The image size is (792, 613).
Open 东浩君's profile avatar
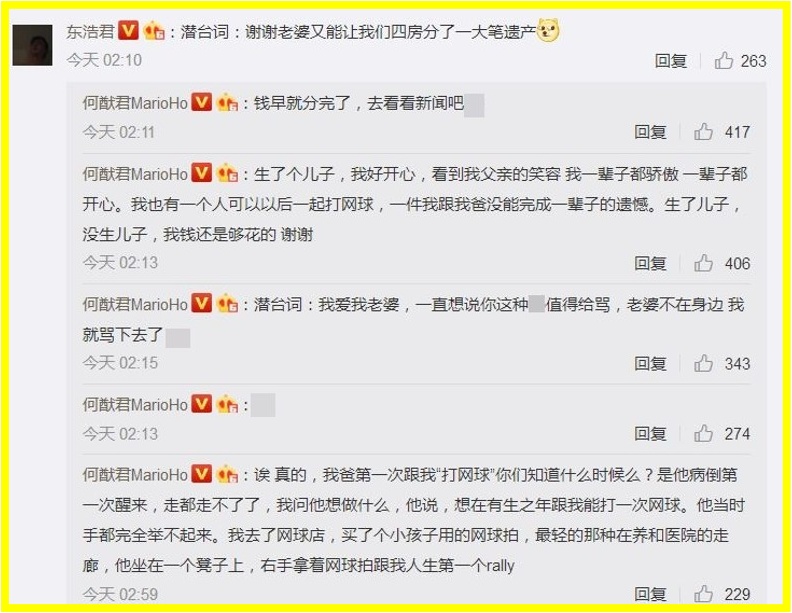[x=32, y=45]
